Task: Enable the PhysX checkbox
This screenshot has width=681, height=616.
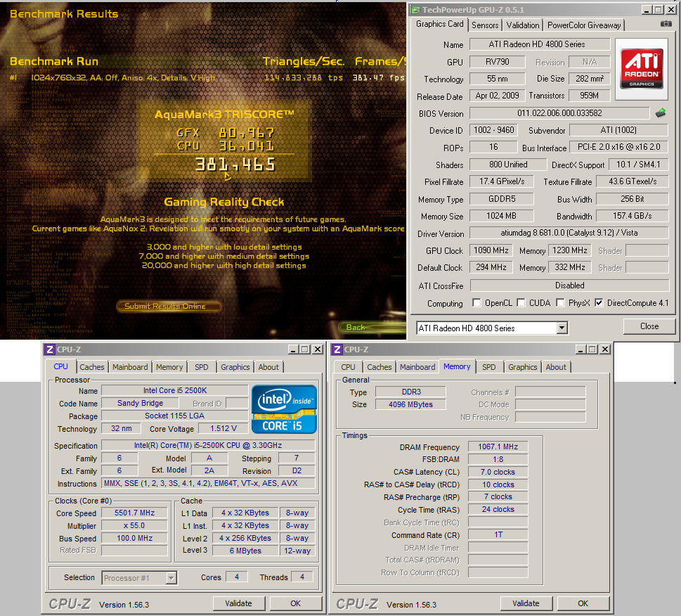Action: click(561, 303)
